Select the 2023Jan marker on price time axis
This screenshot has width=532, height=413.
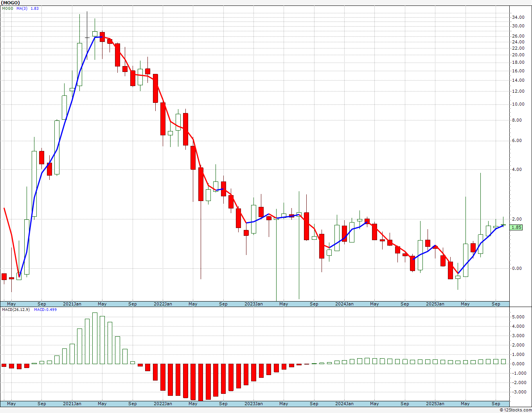pos(253,304)
